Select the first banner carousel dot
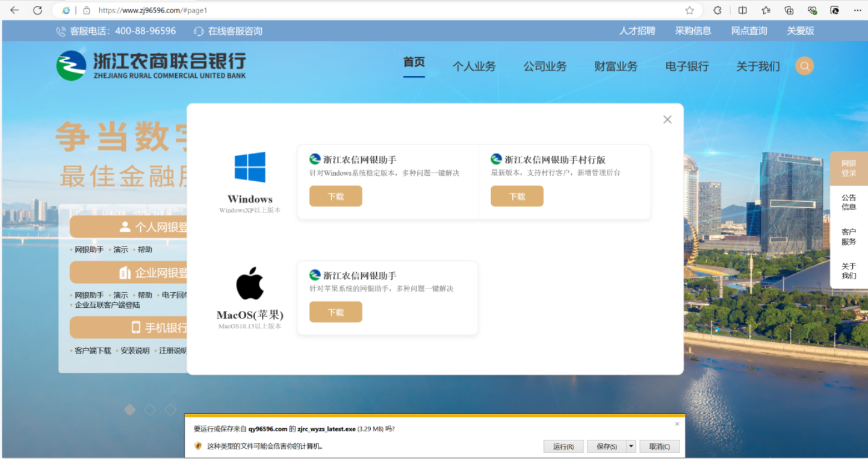 coord(130,410)
